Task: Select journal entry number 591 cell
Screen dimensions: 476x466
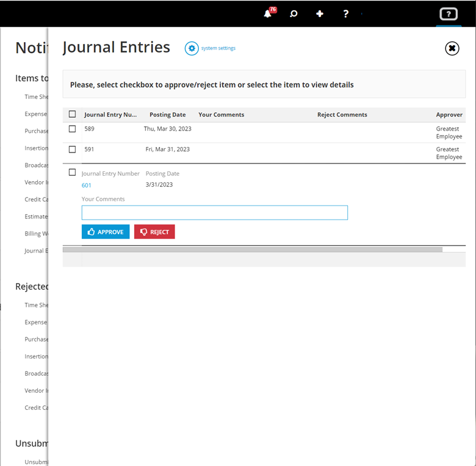Action: (89, 149)
